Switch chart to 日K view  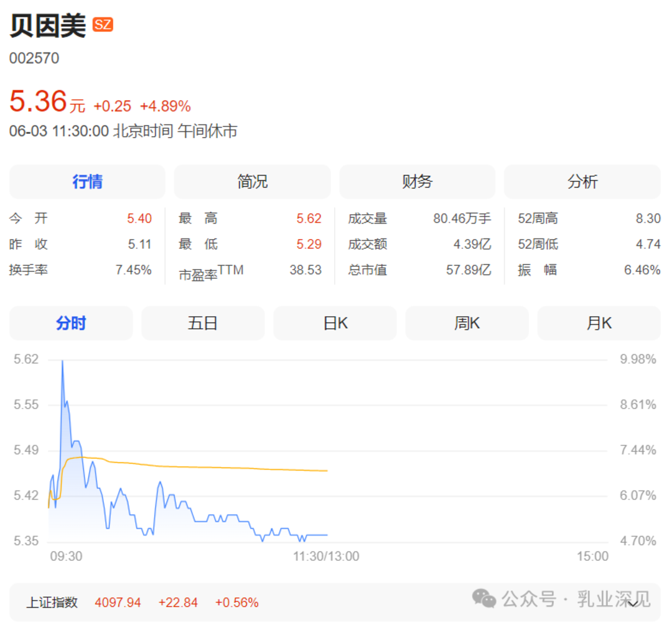click(335, 323)
